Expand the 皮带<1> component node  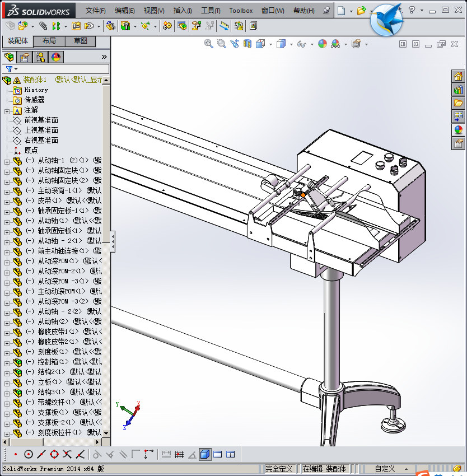[7, 202]
